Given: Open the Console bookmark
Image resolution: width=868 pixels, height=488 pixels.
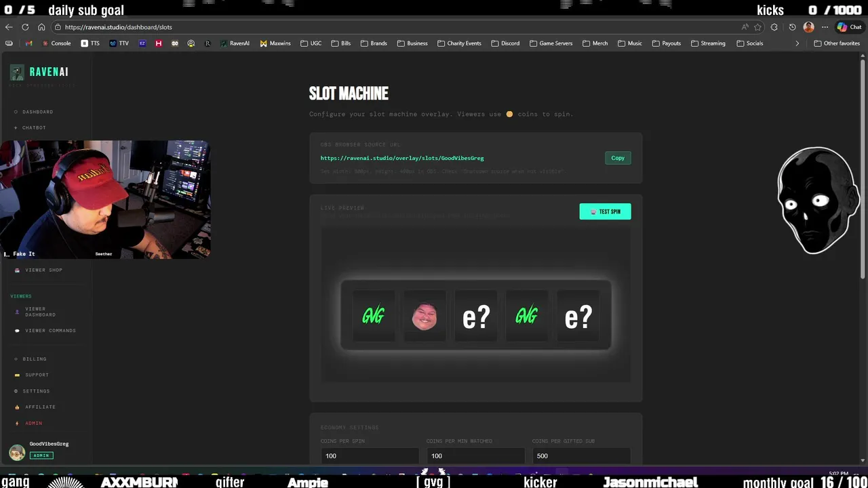Looking at the screenshot, I should (x=56, y=43).
